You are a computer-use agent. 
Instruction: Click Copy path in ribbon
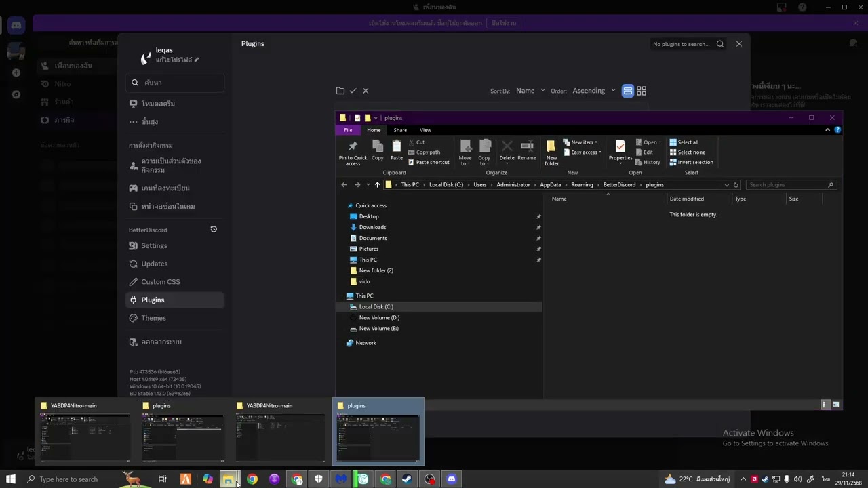pyautogui.click(x=424, y=152)
